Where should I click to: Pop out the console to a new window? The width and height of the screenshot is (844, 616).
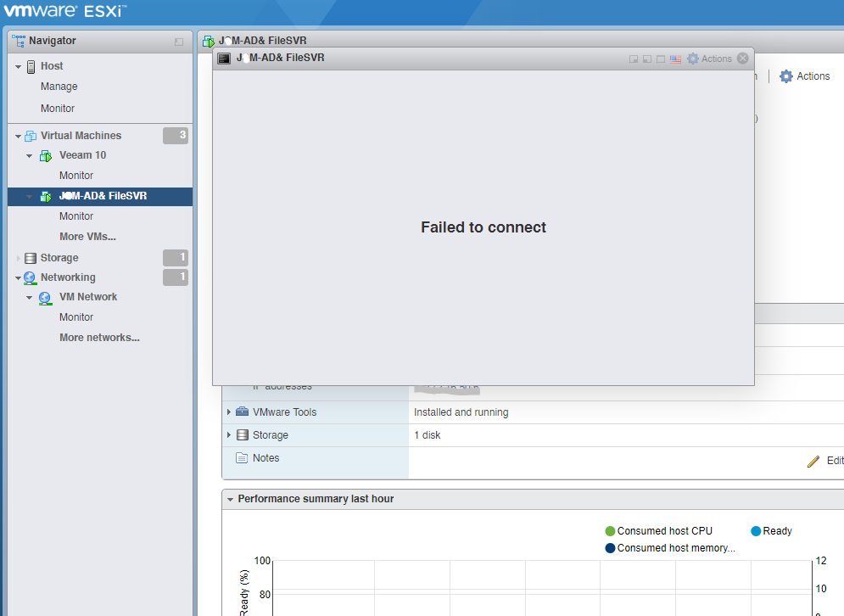coord(633,59)
